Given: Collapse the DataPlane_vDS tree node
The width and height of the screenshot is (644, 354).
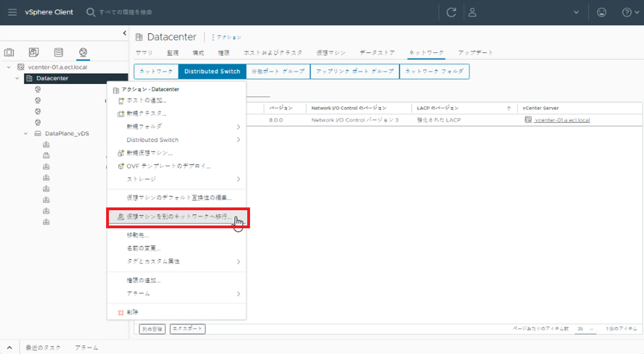Looking at the screenshot, I should click(26, 134).
